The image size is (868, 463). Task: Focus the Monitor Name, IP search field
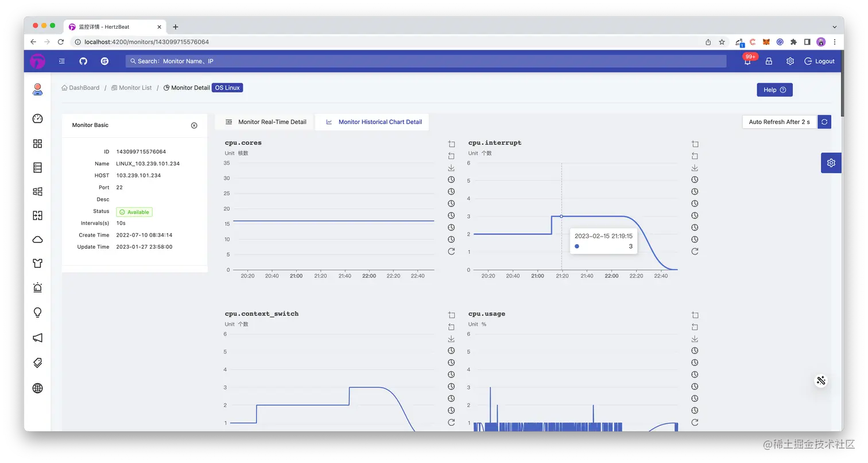pos(426,61)
